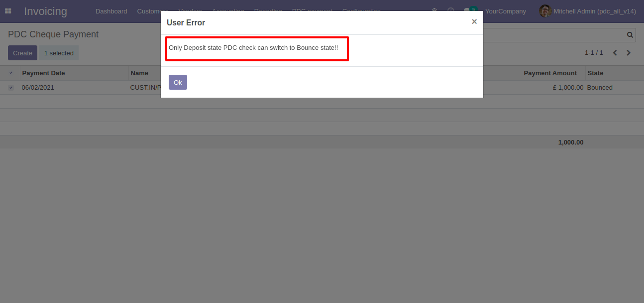The width and height of the screenshot is (644, 303).
Task: Open the messages chat icon
Action: (x=467, y=11)
